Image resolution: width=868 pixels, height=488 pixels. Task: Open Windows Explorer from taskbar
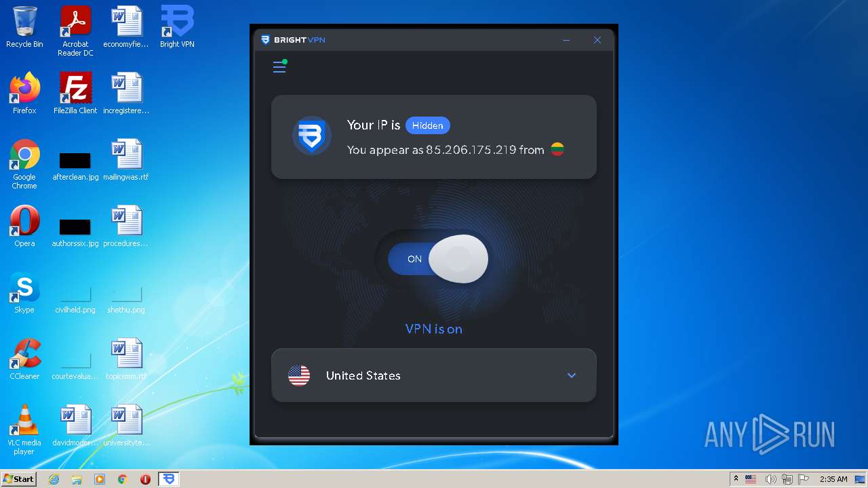pyautogui.click(x=77, y=479)
